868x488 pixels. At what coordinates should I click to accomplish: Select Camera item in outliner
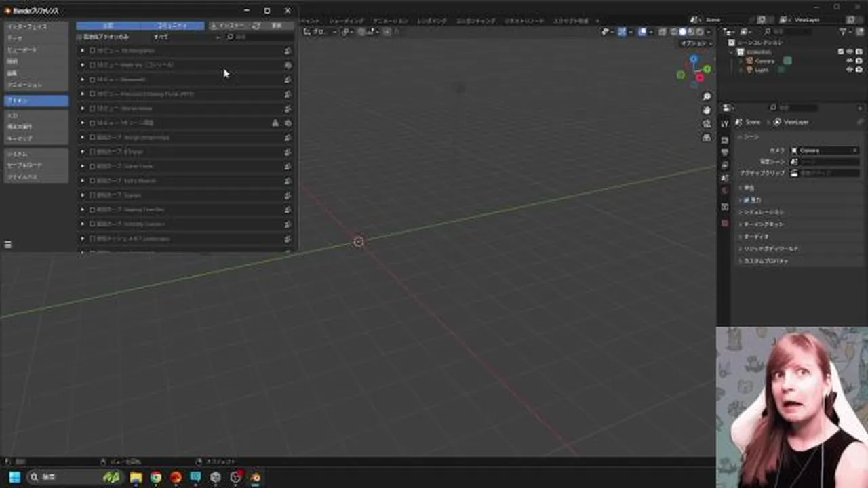pyautogui.click(x=765, y=61)
